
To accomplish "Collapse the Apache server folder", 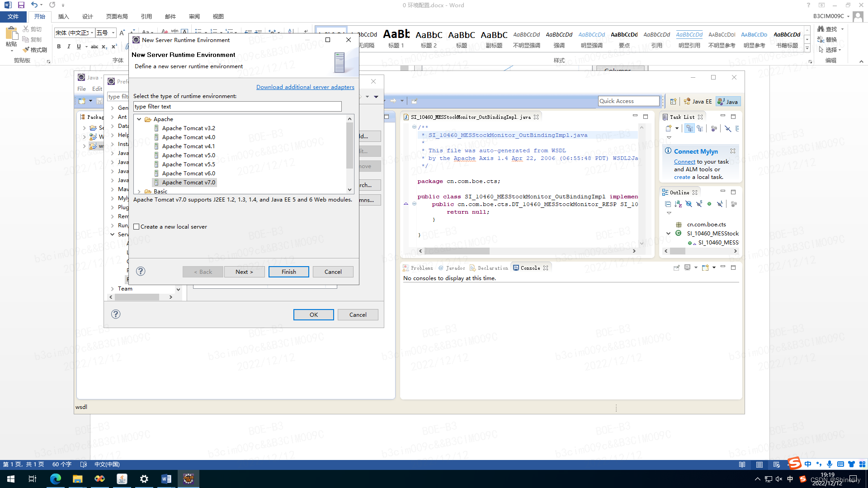I will tap(139, 119).
